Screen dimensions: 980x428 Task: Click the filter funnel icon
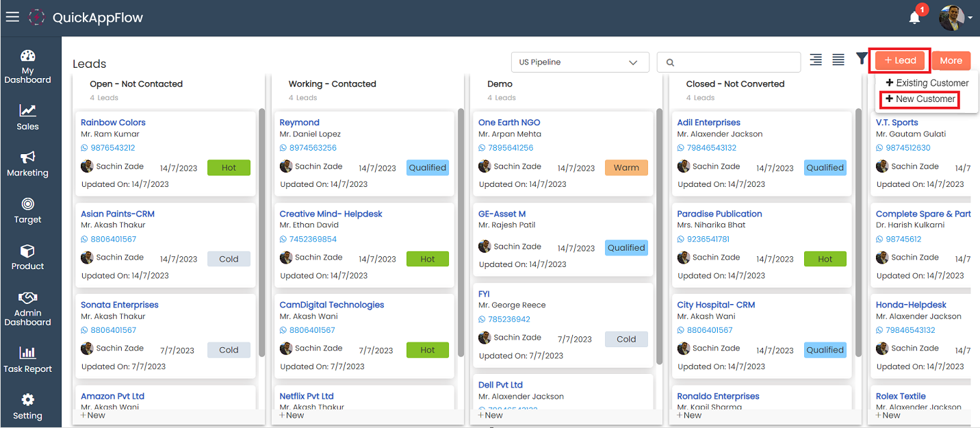862,60
